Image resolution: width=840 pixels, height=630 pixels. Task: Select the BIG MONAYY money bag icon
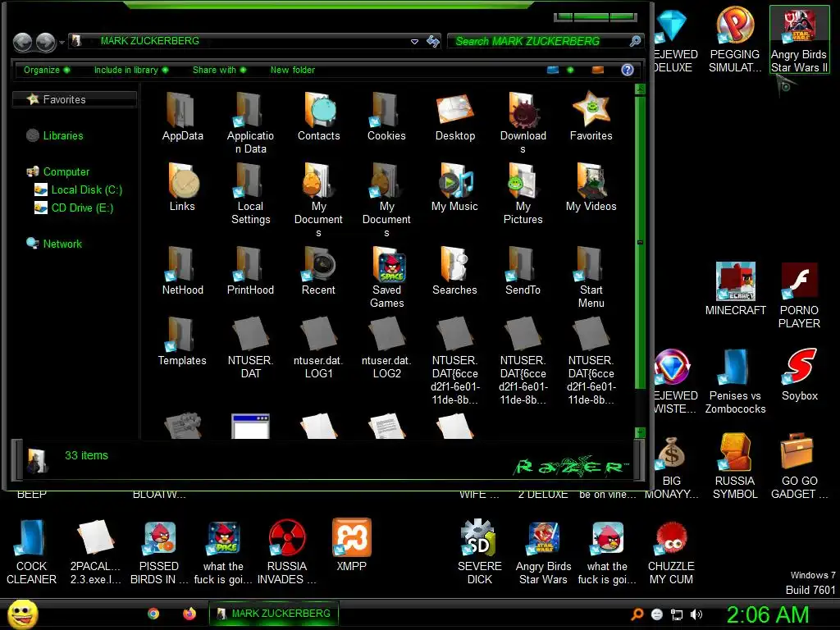[671, 466]
